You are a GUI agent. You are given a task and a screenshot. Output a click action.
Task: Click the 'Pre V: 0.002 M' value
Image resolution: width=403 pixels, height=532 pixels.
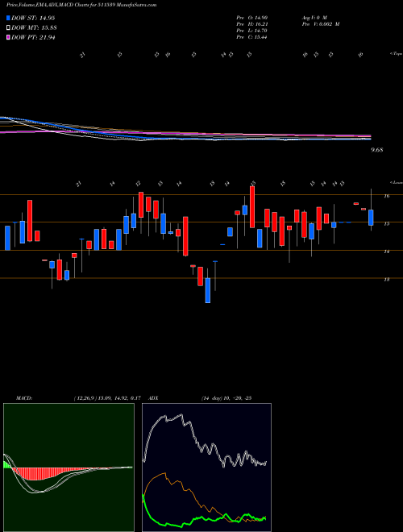(x=320, y=24)
